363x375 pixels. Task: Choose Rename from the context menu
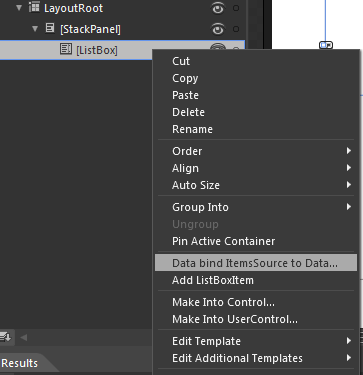(x=256, y=129)
